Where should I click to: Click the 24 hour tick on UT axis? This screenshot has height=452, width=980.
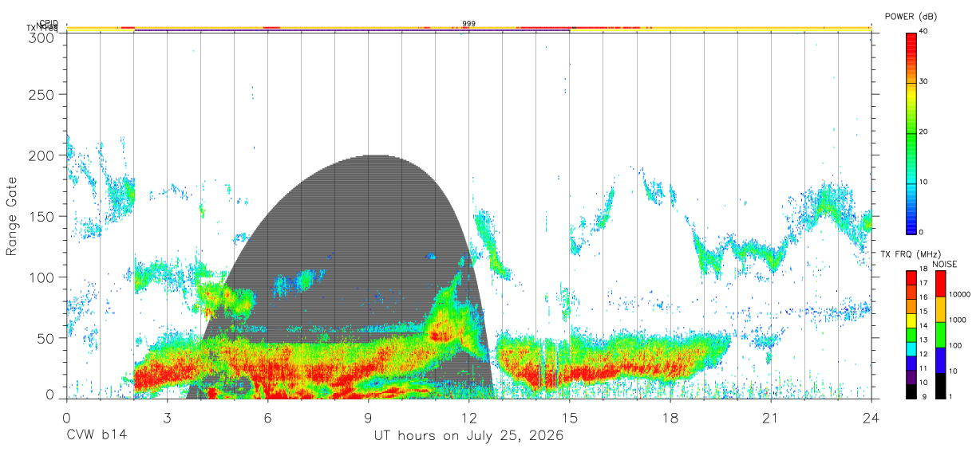pos(871,418)
